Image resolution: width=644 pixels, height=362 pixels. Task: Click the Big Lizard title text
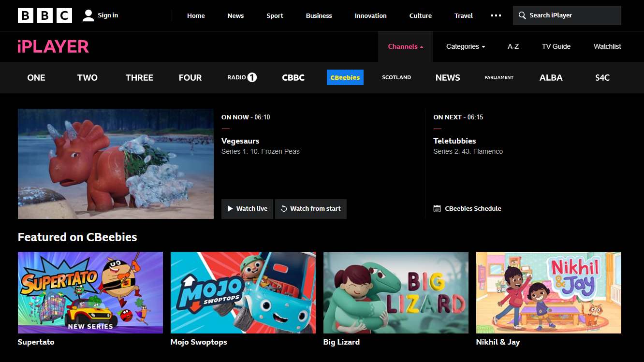click(x=341, y=342)
